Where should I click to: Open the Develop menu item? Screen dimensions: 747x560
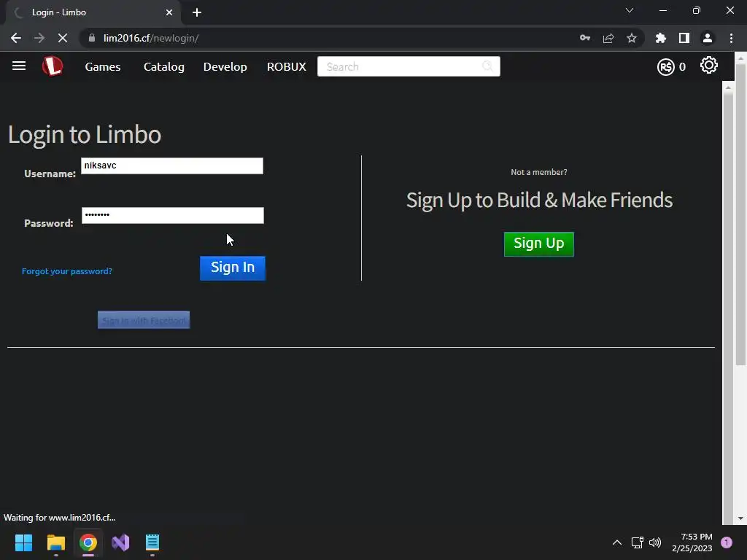click(225, 66)
